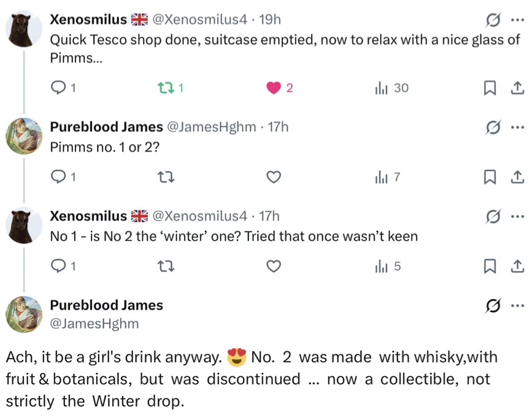The width and height of the screenshot is (532, 418).
Task: Open the 19h timestamp on the top tweet
Action: click(x=270, y=20)
